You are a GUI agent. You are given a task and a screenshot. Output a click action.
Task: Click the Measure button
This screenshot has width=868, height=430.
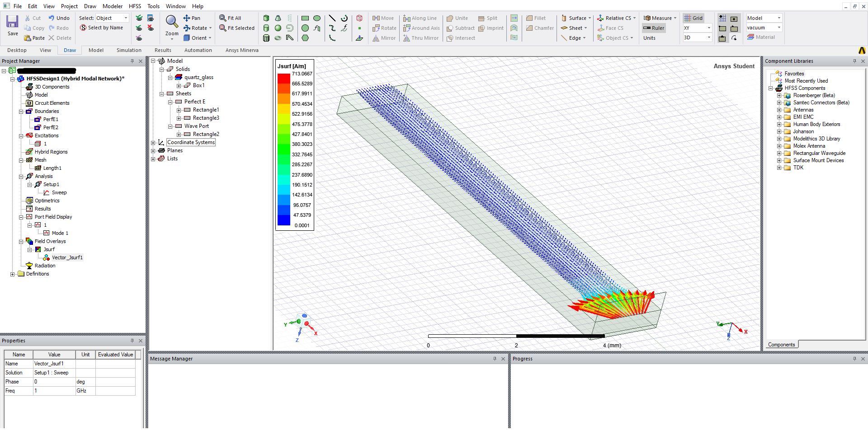tap(660, 18)
